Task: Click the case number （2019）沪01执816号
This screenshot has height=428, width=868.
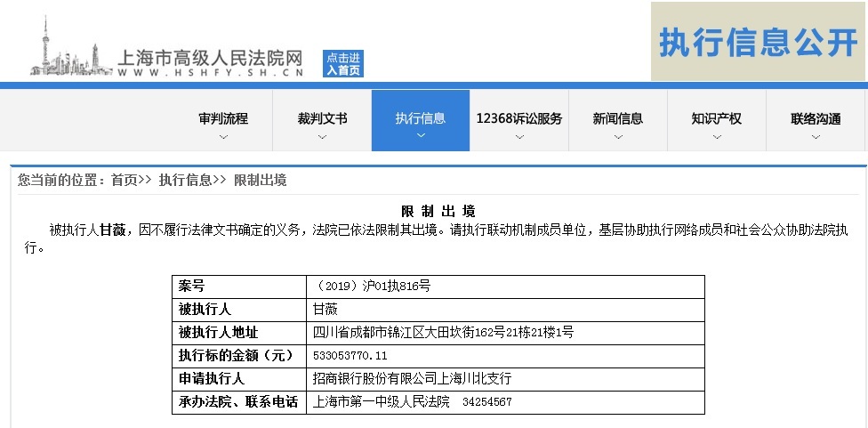Action: 372,287
